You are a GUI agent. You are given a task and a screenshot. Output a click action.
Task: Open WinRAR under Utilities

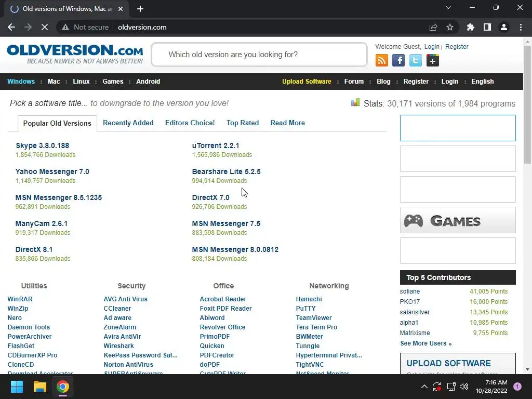click(x=20, y=299)
